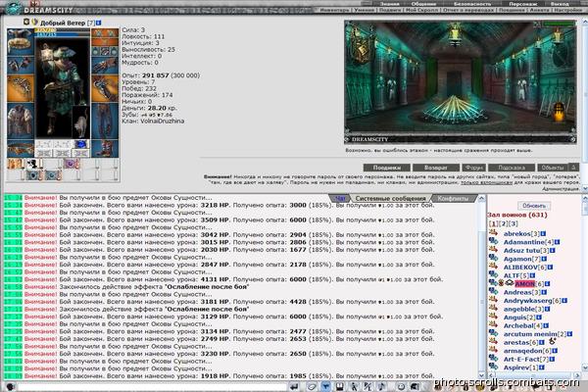Click the chat log vertical scrollbar

pyautogui.click(x=482, y=287)
